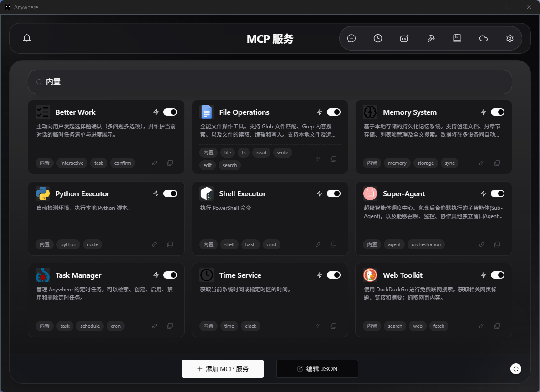Click the lightning icon on Memory System
Screen dimensions: 540x392
(x=484, y=112)
